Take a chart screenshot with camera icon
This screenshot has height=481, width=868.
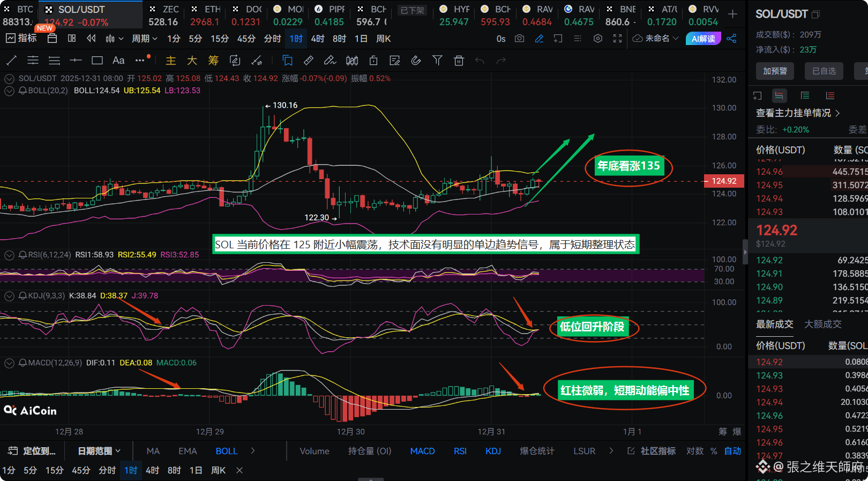(x=520, y=39)
